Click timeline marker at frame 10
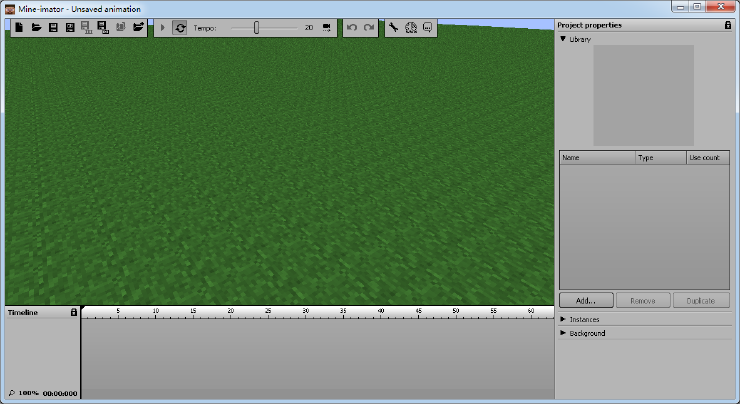The image size is (740, 404). (x=156, y=312)
